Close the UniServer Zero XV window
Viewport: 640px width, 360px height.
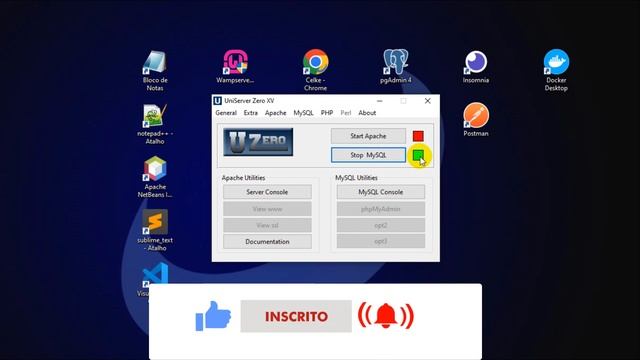[x=427, y=101]
